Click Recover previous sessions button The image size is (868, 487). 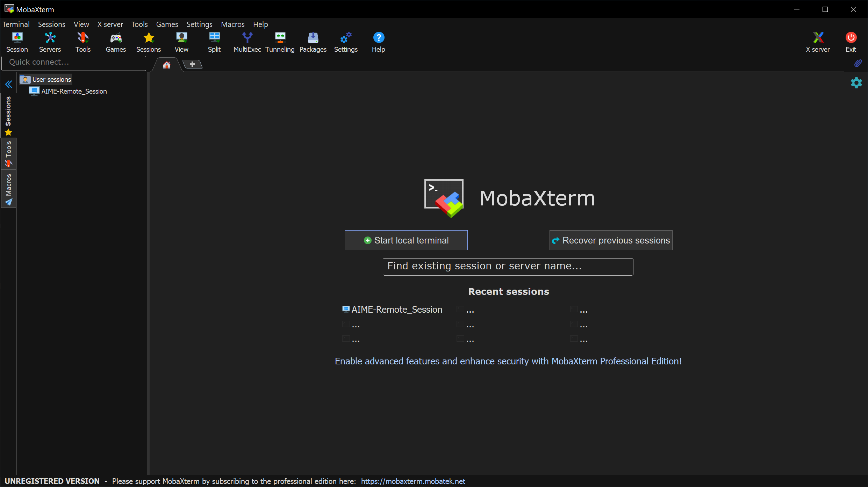pyautogui.click(x=611, y=240)
